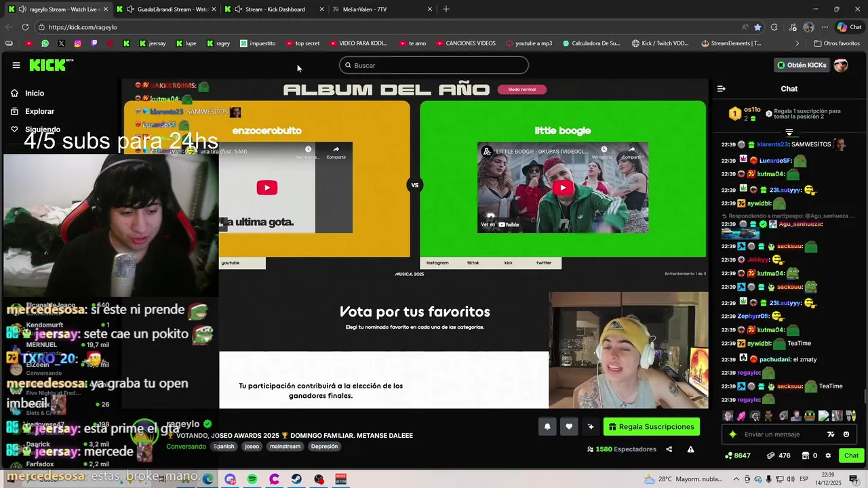868x488 pixels.
Task: Click the Conversando category link
Action: click(x=186, y=447)
